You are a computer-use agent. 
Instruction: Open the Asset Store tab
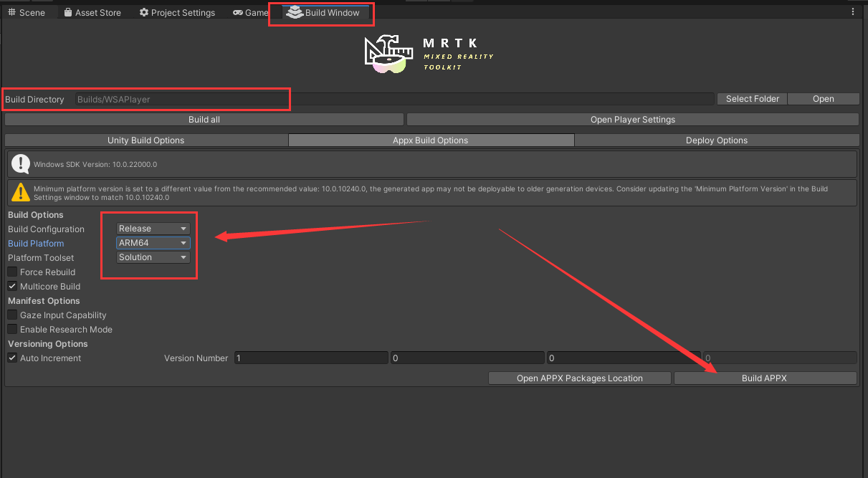92,12
